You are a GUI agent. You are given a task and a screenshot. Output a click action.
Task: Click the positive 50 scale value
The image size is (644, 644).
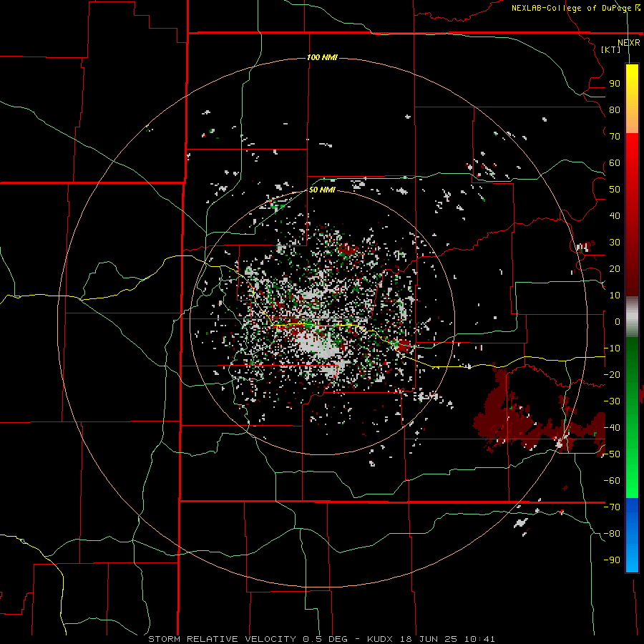[615, 190]
